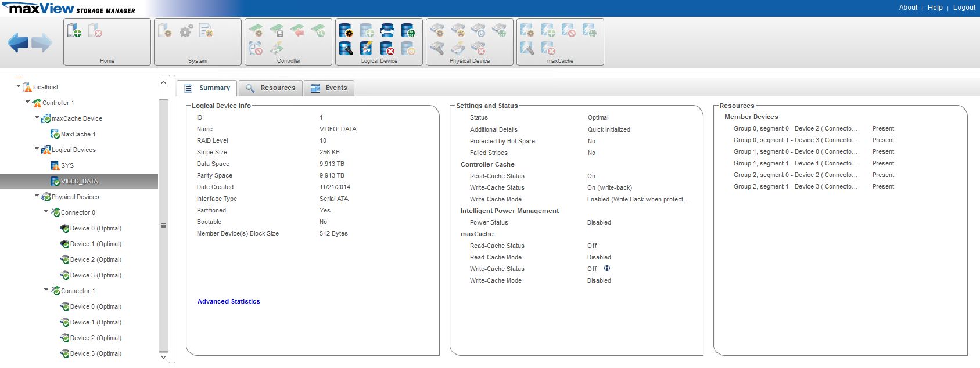Collapse the Controller 1 tree node

(x=27, y=102)
